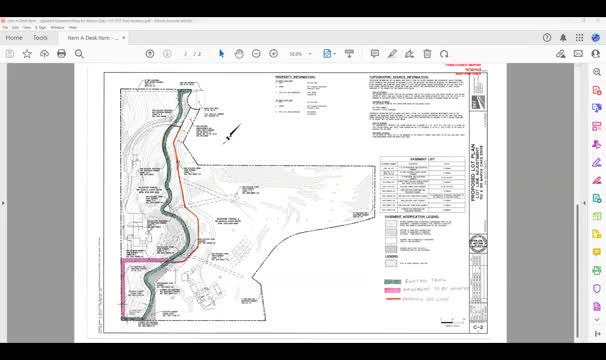Screen dimensions: 606x360
Task: Open the green printer tool in the right sidebar
Action: point(597,270)
